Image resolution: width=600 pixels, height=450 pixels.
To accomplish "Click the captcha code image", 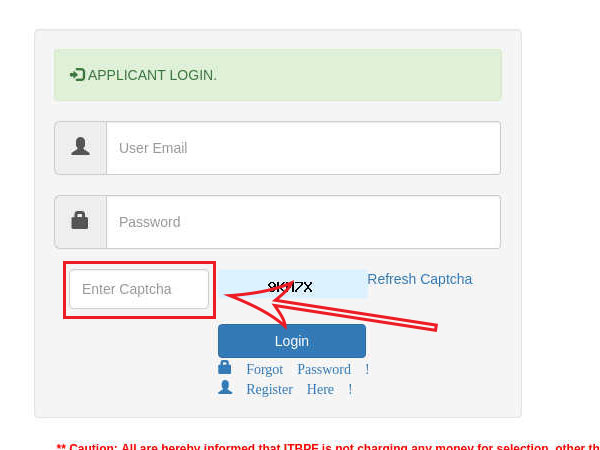I will coord(293,284).
